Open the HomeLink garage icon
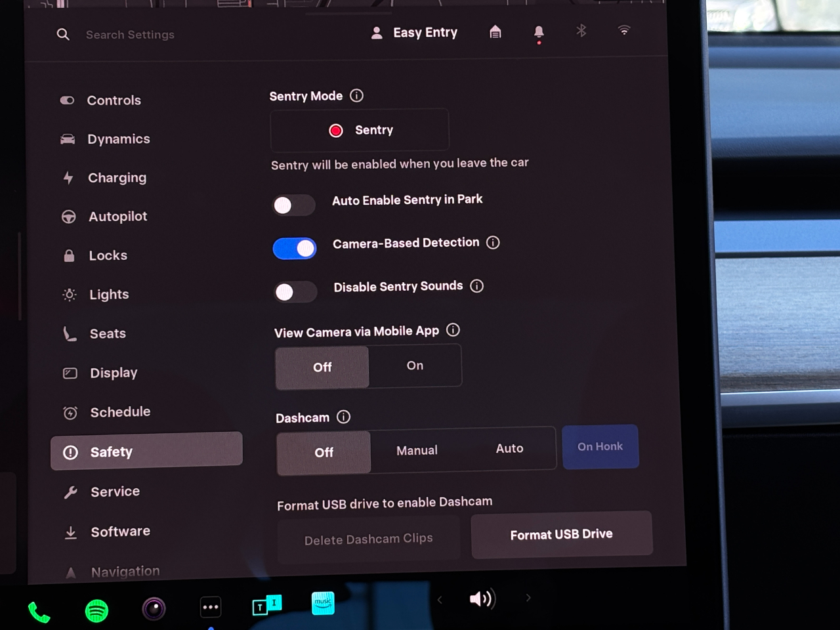The height and width of the screenshot is (630, 840). tap(495, 32)
